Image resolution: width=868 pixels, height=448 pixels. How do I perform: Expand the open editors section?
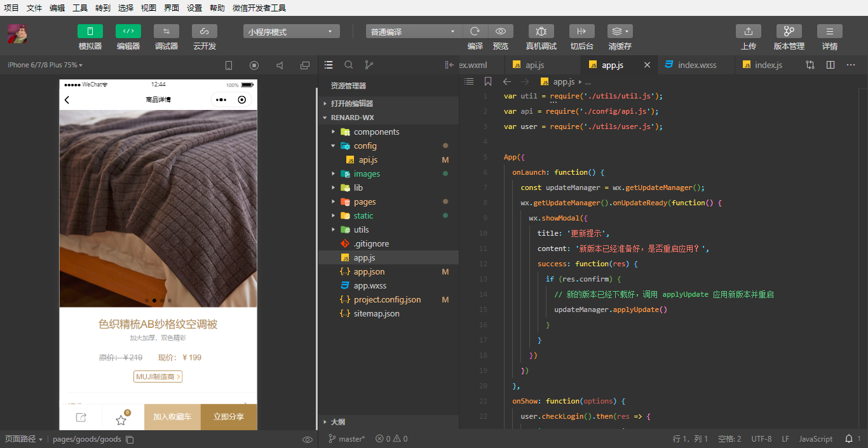(x=388, y=104)
